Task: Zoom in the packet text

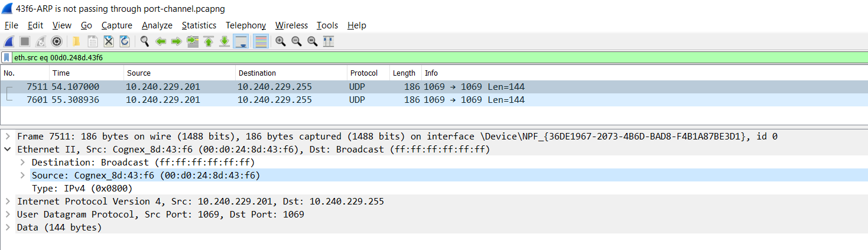Action: (x=280, y=41)
